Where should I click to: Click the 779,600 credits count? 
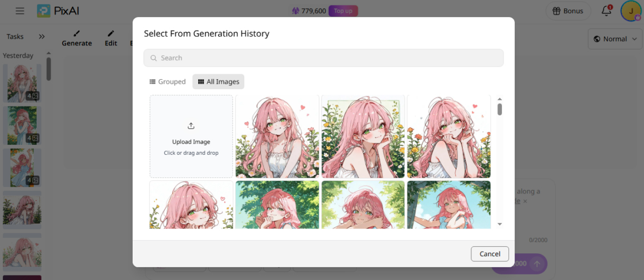[314, 11]
